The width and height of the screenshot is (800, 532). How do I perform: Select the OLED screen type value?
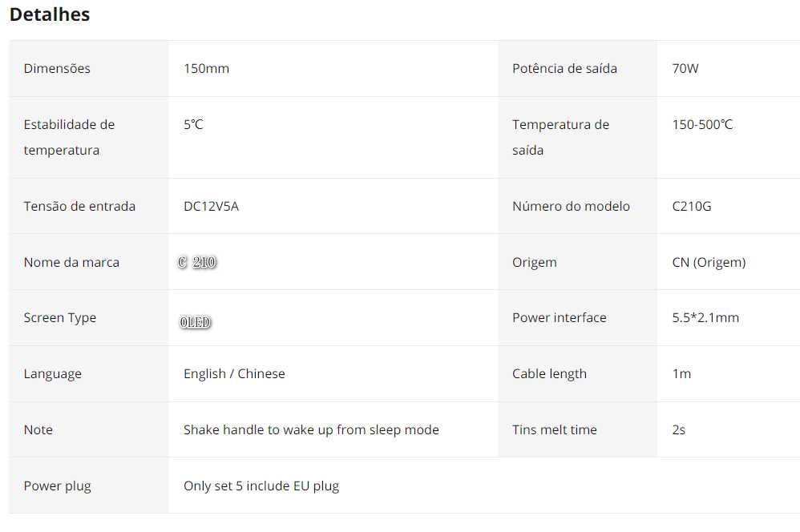click(196, 322)
